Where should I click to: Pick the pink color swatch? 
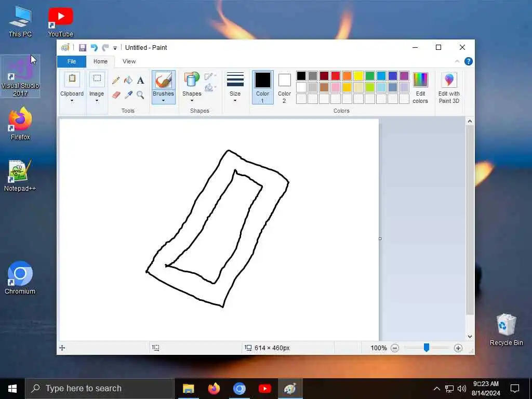coord(336,87)
